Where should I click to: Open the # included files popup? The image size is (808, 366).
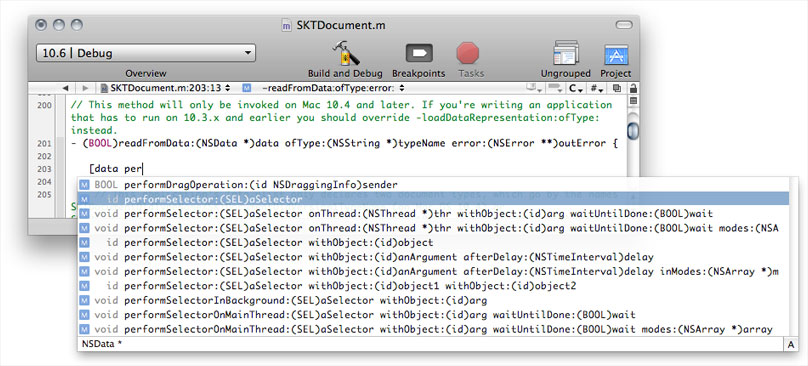click(x=597, y=88)
